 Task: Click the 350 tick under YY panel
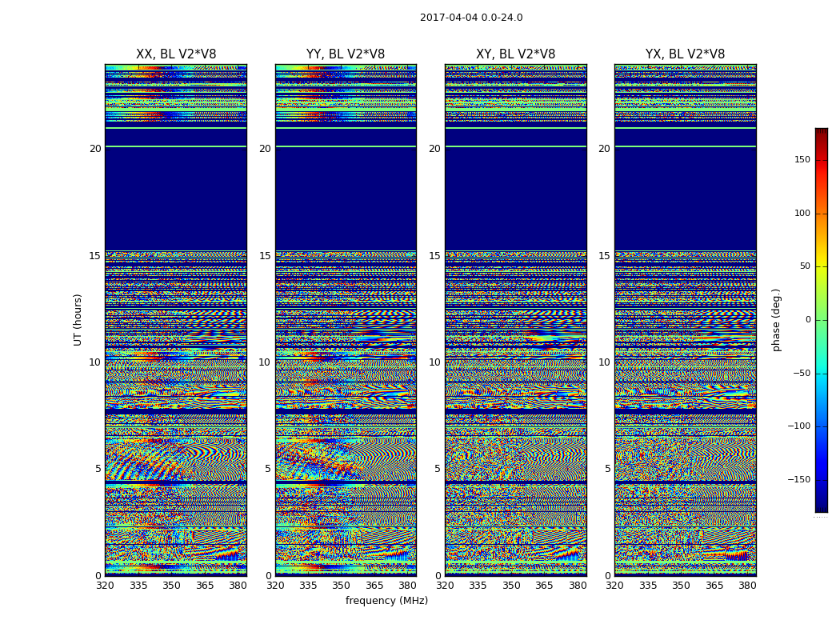tap(342, 586)
